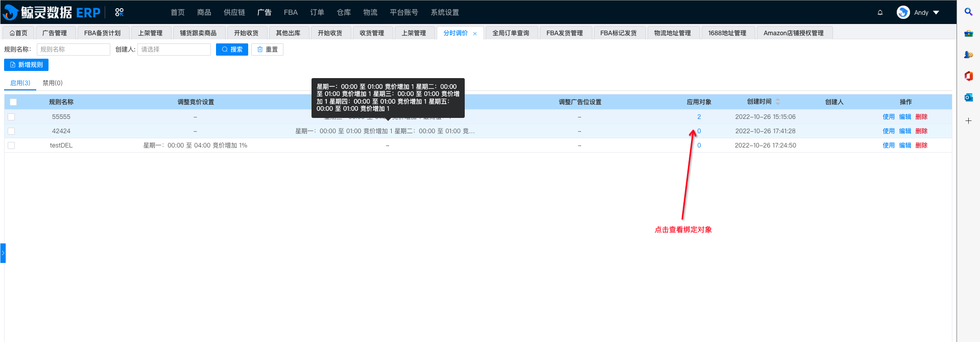This screenshot has width=980, height=342.
Task: Switch to 其他出库 page tab
Action: 288,33
